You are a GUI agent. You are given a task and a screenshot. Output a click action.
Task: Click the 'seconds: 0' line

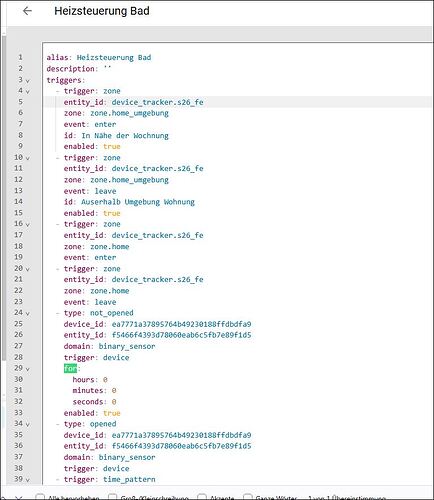point(94,402)
